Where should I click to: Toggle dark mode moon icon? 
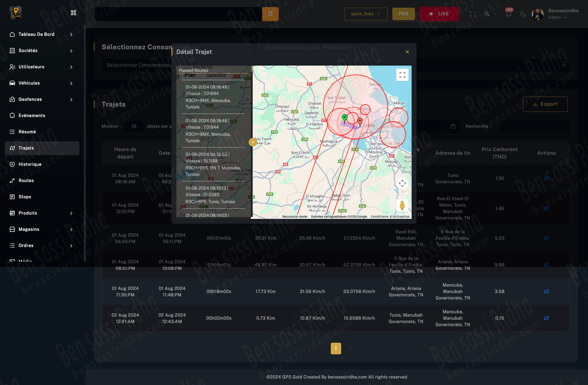[x=523, y=14]
